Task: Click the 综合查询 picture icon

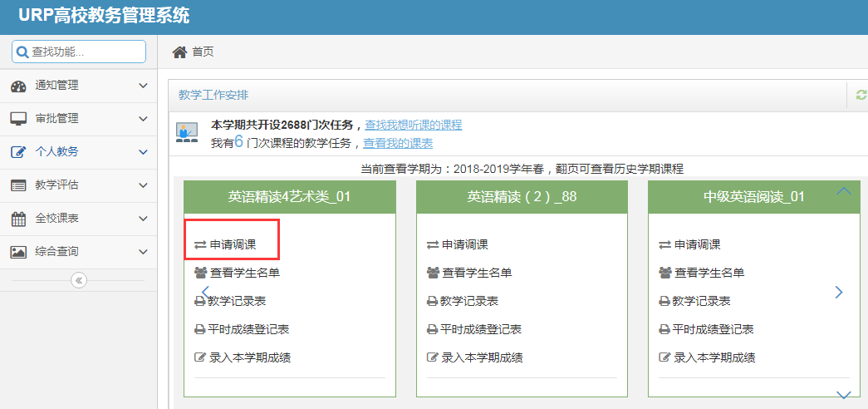Action: pos(19,252)
